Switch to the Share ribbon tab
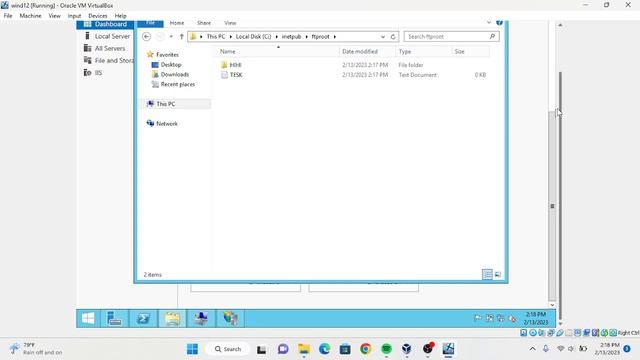The height and width of the screenshot is (360, 640). click(204, 23)
